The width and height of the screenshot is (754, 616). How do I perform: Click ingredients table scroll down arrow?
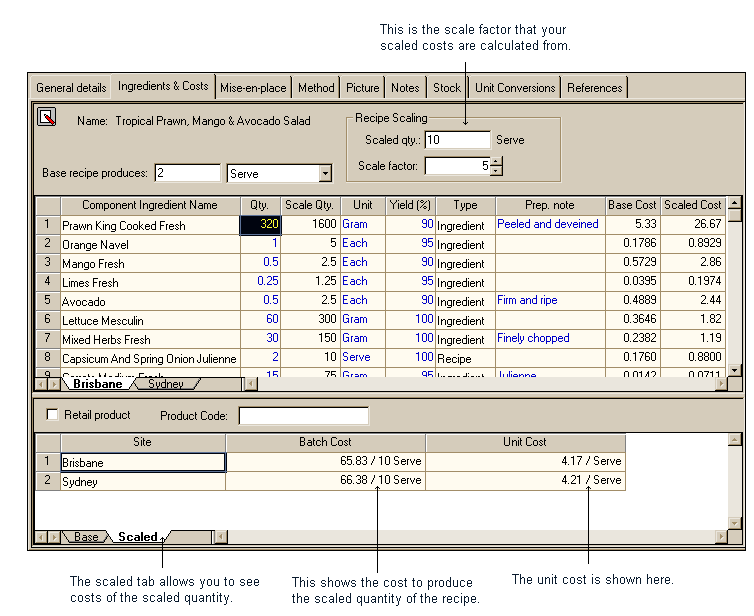(x=734, y=370)
